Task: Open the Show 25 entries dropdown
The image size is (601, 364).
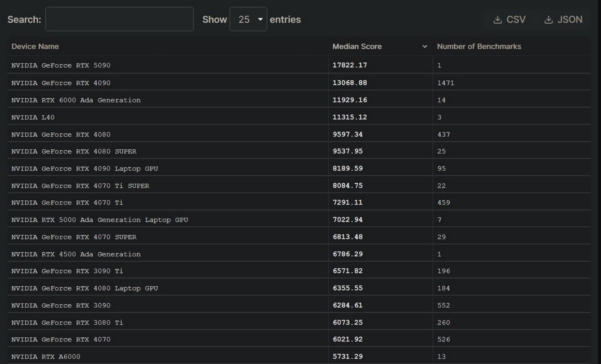Action: (248, 19)
